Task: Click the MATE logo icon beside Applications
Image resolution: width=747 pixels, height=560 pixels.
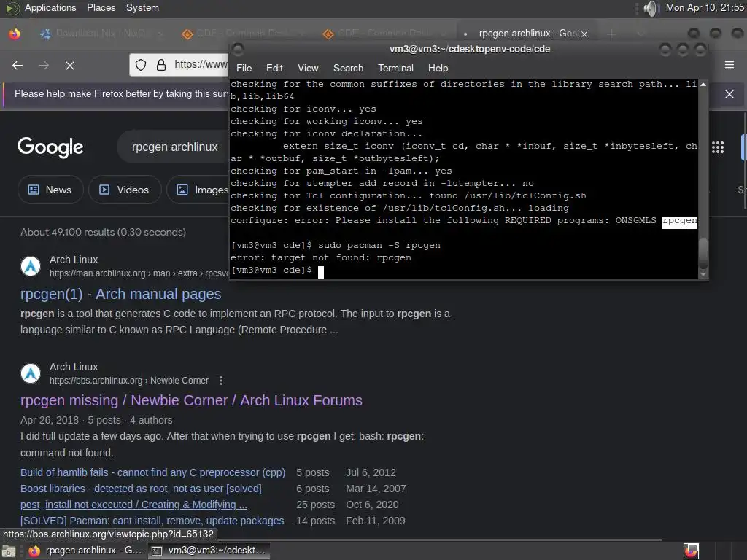Action: pyautogui.click(x=12, y=7)
